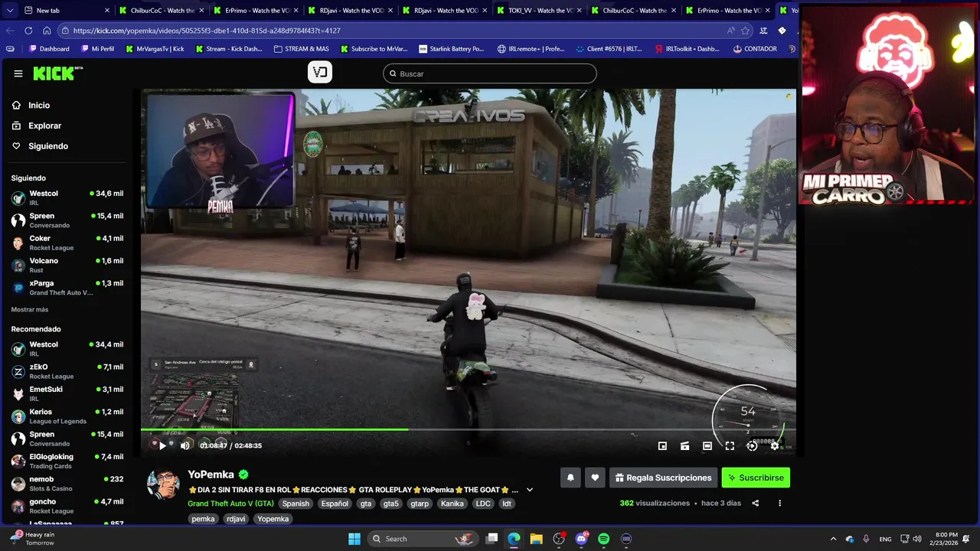The image size is (980, 551).
Task: Toggle the notification bell for YoPemka
Action: pyautogui.click(x=570, y=478)
